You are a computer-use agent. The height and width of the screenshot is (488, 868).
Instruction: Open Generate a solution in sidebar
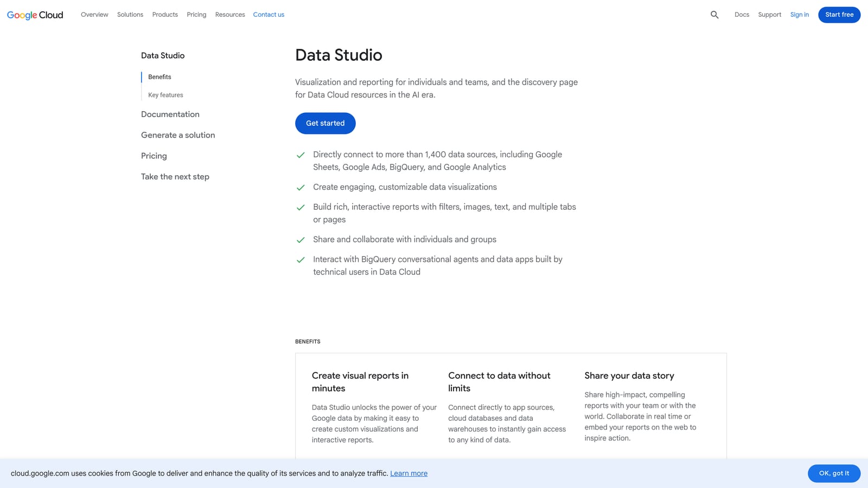[178, 135]
